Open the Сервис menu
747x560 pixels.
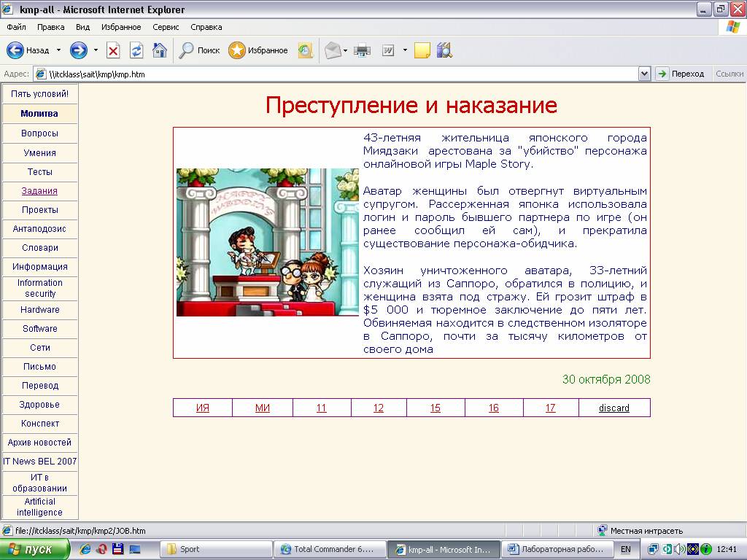166,27
